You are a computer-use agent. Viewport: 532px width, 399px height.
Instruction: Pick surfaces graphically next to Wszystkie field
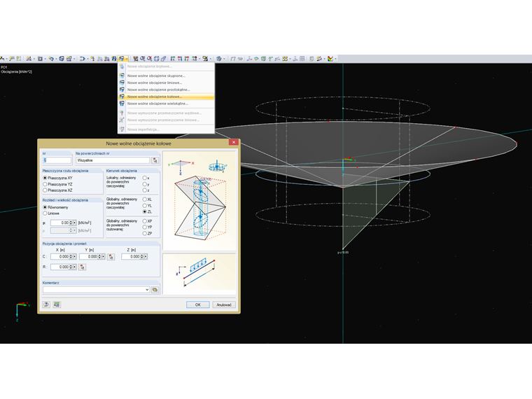pyautogui.click(x=155, y=160)
